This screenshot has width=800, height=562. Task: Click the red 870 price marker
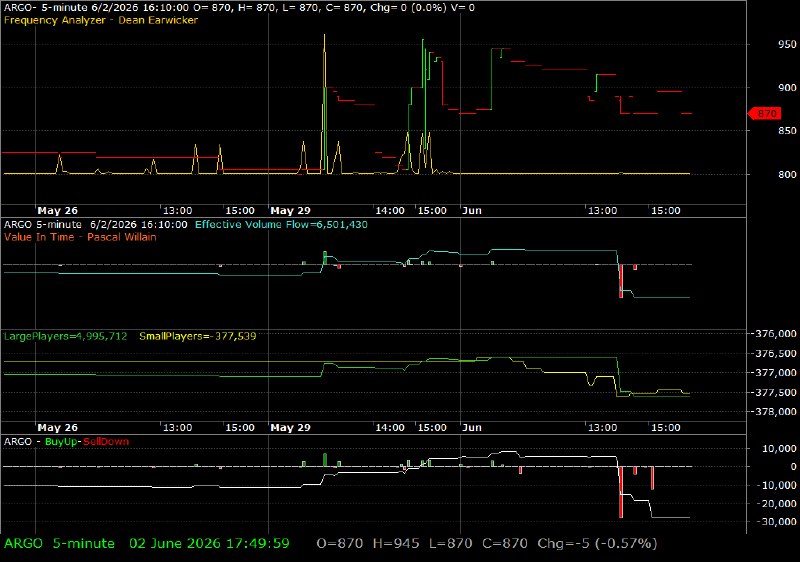point(764,113)
